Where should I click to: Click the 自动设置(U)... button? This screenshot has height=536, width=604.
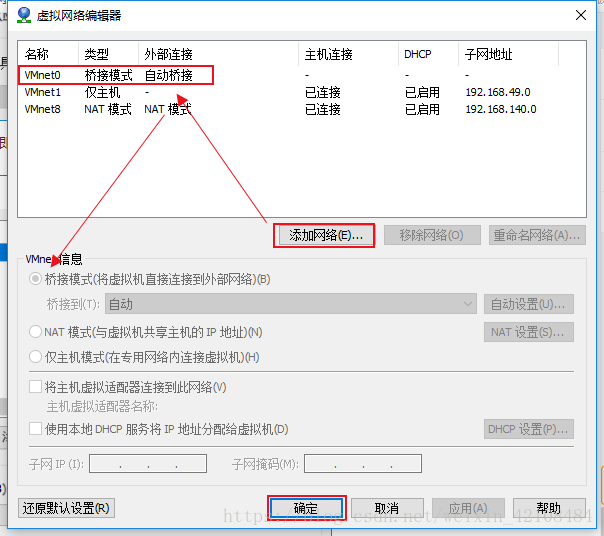(528, 304)
